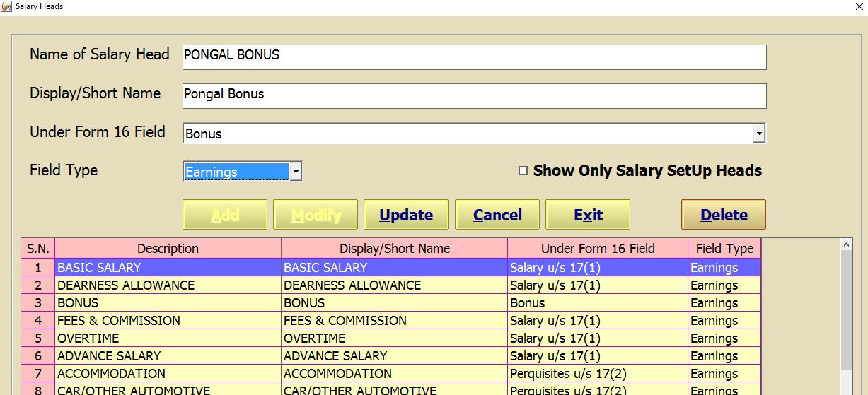Choose the FEES & COMMISSION row description
Viewport: 868px width, 395px height.
(168, 321)
